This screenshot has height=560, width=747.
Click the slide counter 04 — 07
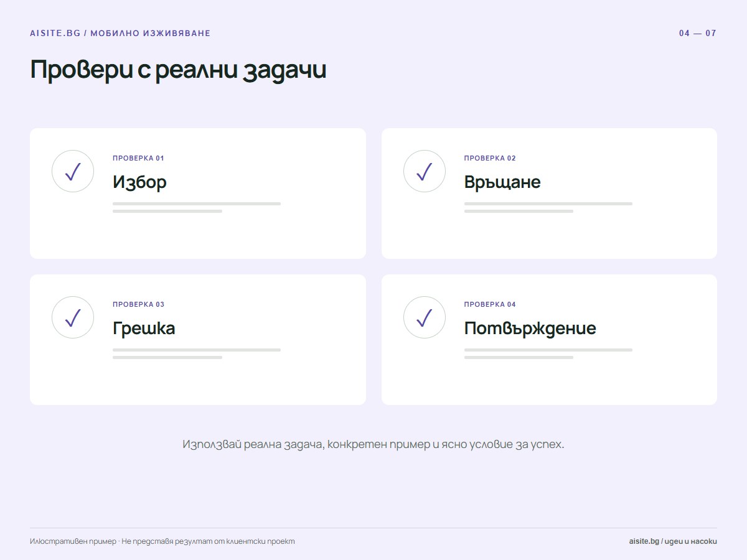698,34
